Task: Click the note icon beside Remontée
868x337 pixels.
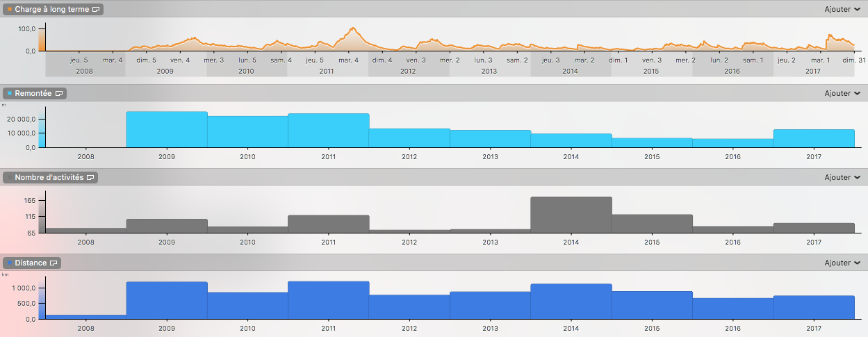Action: (59, 93)
